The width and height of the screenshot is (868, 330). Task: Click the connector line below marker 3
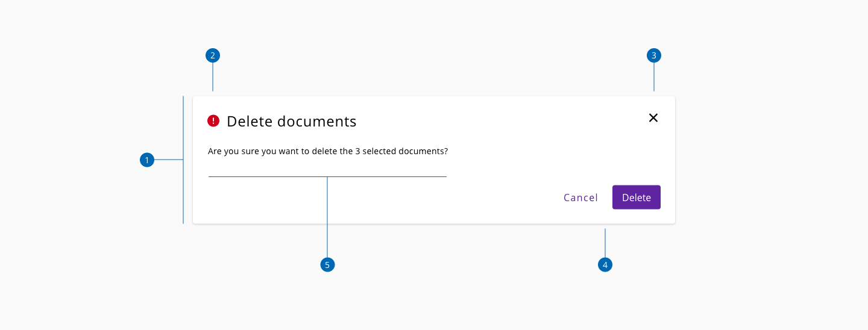click(654, 77)
